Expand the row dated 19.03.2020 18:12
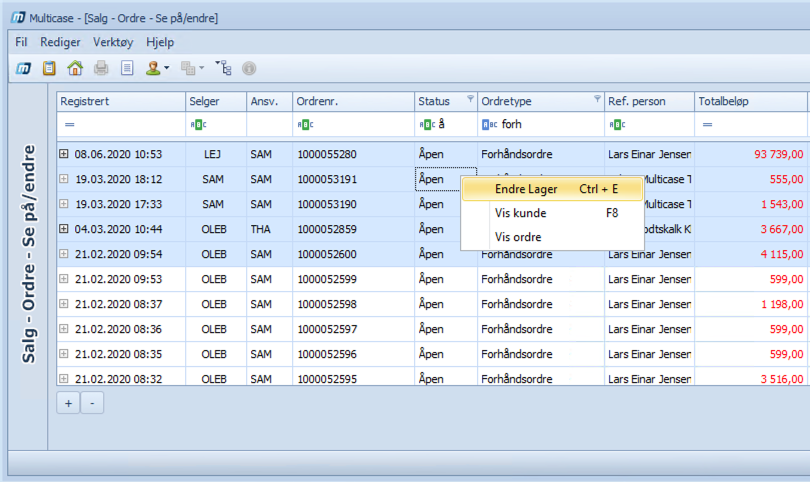 (x=64, y=179)
